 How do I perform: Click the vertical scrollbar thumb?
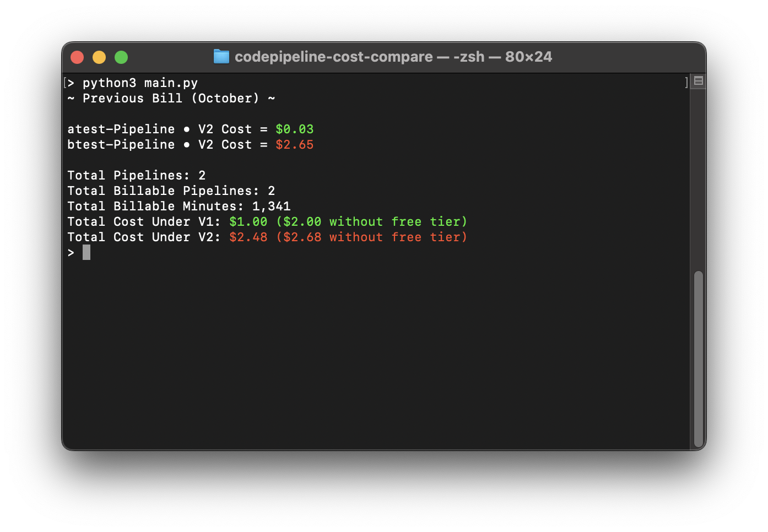click(x=699, y=359)
